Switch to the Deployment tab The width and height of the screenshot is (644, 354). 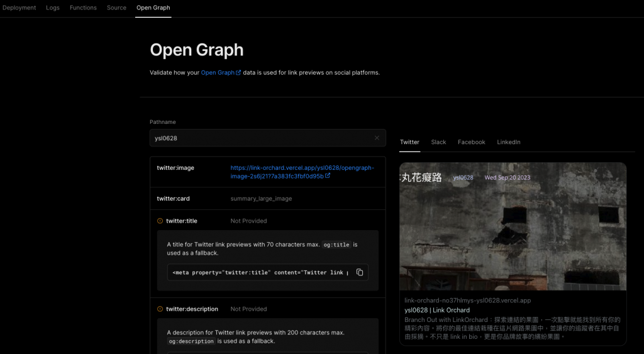click(x=19, y=8)
